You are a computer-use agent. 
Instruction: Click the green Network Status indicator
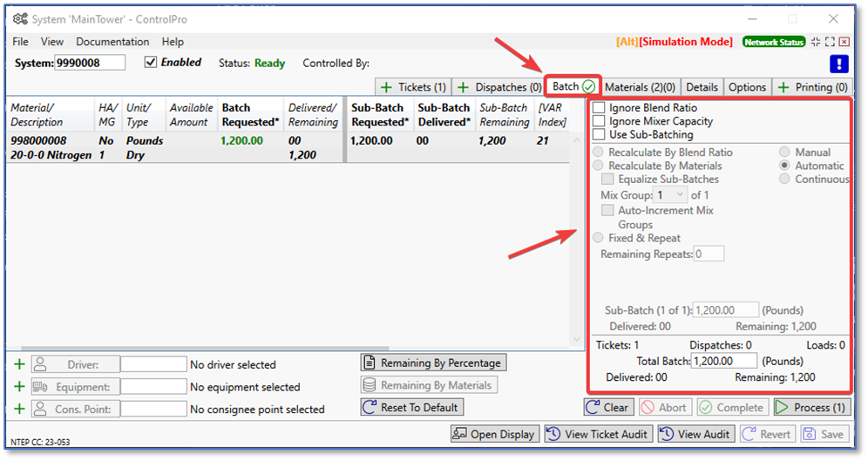point(774,42)
